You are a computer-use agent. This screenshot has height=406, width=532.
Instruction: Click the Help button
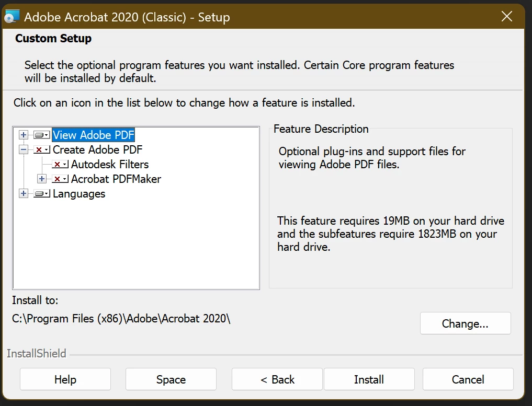tap(65, 379)
